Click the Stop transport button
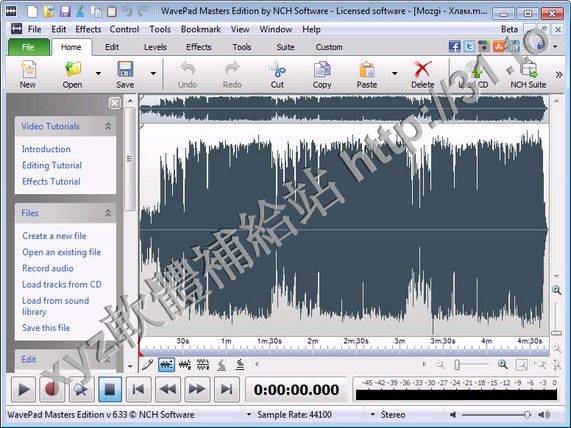This screenshot has height=428, width=571. click(x=110, y=389)
